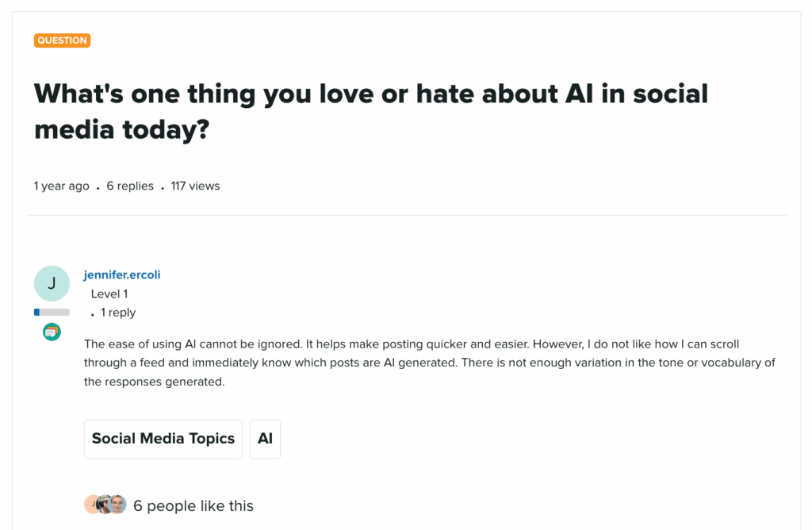
Task: Open the jennifer.ercoli profile link
Action: tap(121, 275)
